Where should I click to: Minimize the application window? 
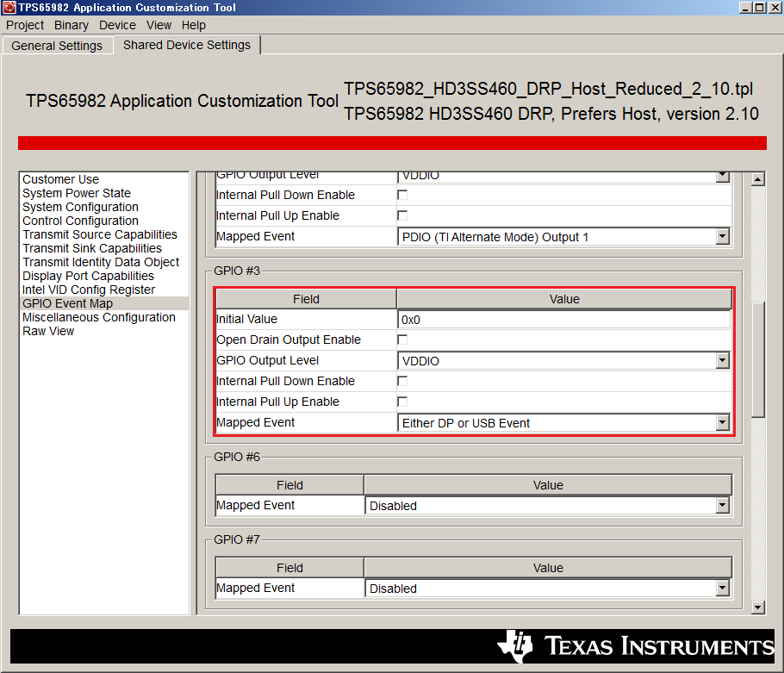click(745, 8)
